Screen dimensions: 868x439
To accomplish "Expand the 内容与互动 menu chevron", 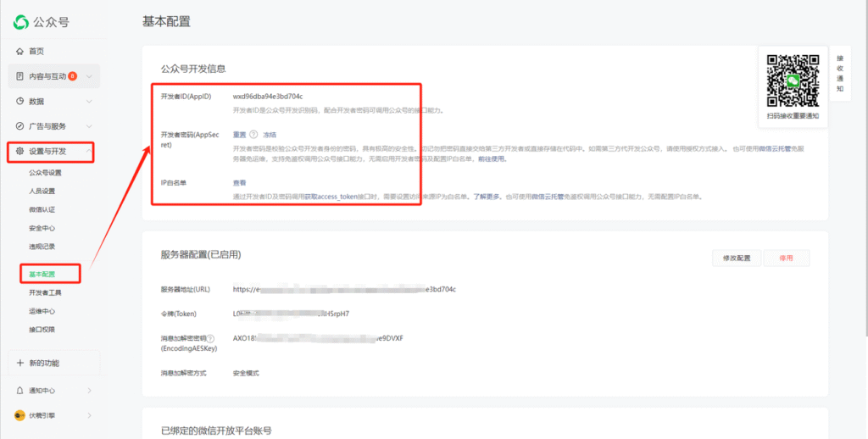I will click(x=89, y=76).
